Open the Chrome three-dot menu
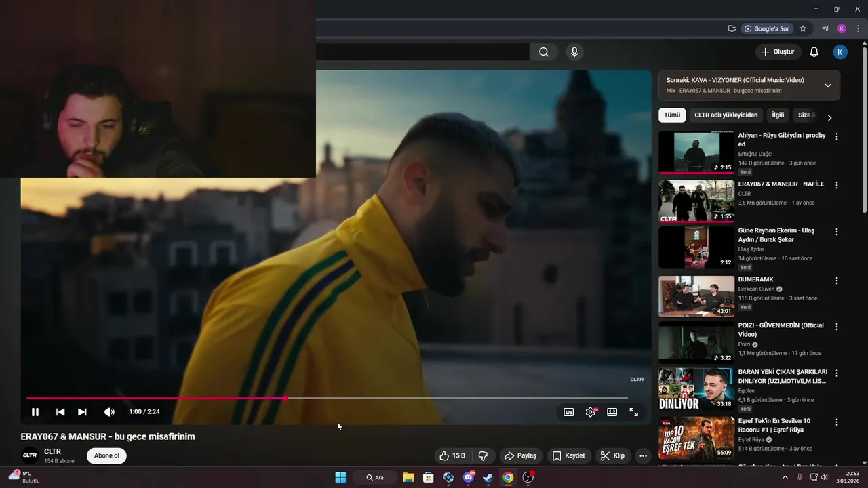Viewport: 868px width, 488px height. [858, 28]
